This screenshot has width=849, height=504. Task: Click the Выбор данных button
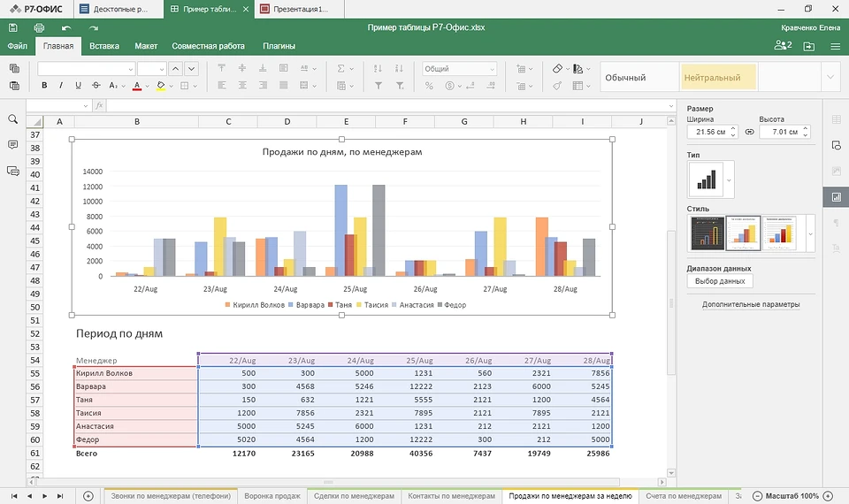[x=720, y=281]
